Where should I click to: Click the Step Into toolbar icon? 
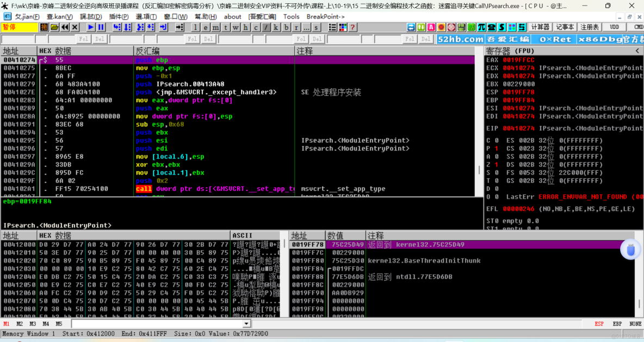tap(117, 28)
